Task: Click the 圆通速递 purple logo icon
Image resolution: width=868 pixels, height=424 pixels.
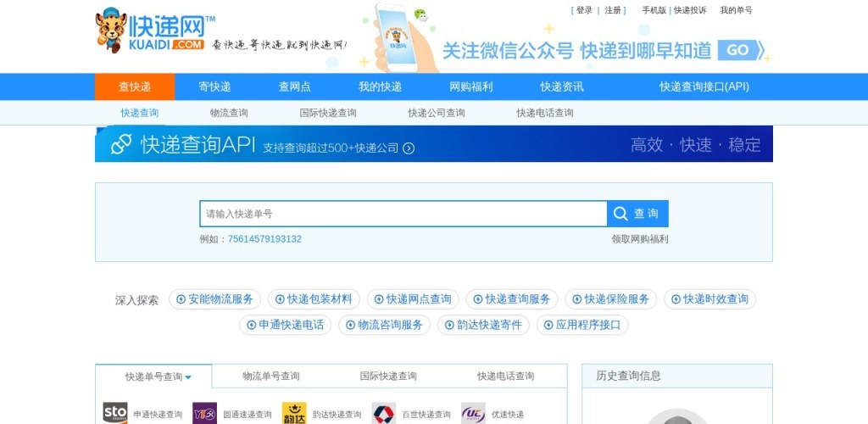Action: pyautogui.click(x=204, y=413)
